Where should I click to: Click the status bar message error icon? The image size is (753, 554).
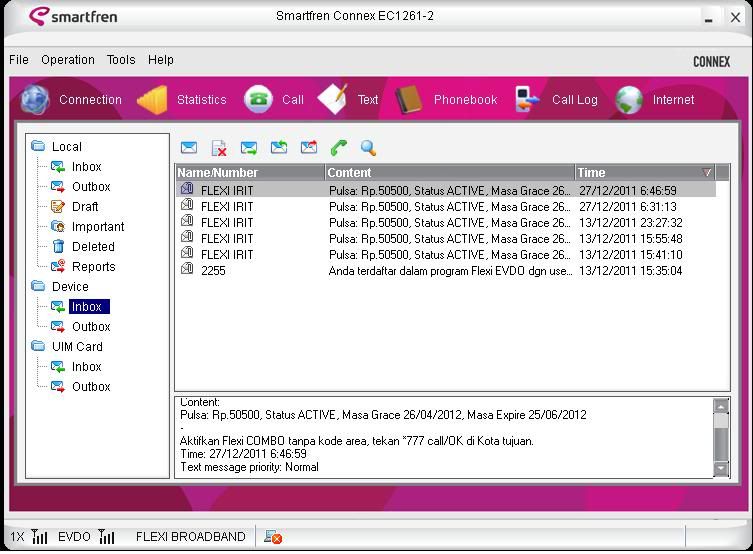point(273,537)
